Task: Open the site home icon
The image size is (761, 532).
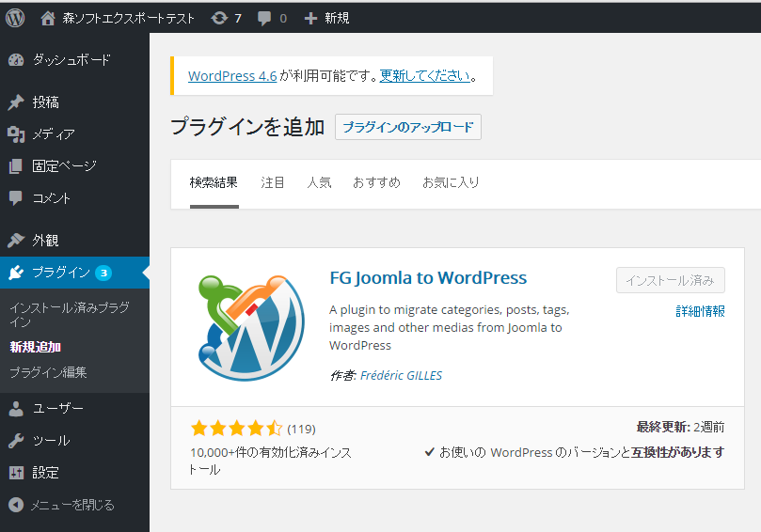Action: (x=48, y=19)
